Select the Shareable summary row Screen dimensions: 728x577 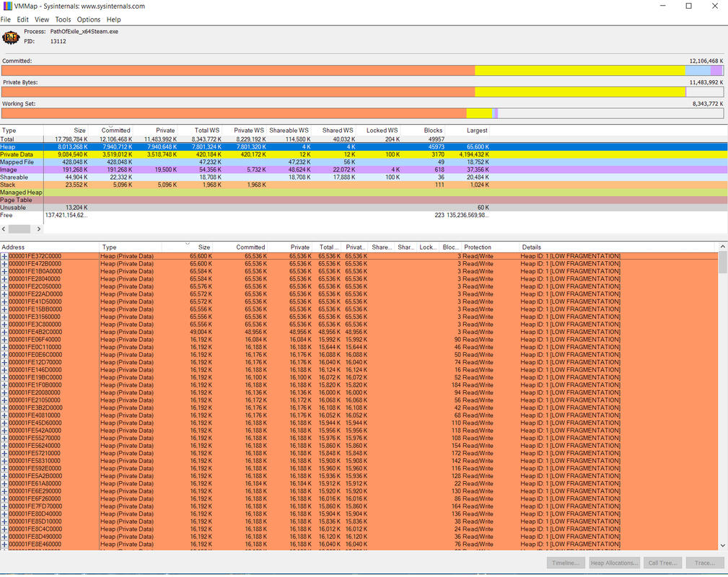coord(364,177)
